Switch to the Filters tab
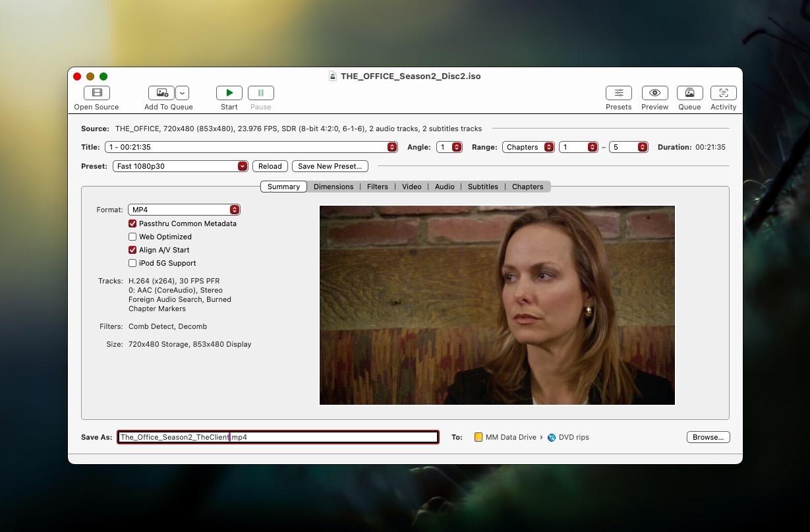The width and height of the screenshot is (810, 532). 378,187
